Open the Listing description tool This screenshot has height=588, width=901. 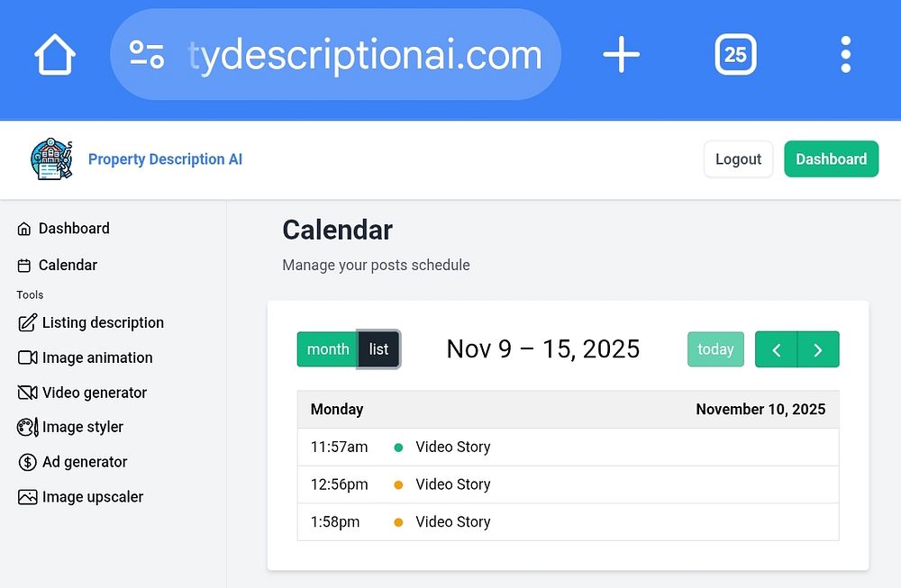(x=102, y=322)
